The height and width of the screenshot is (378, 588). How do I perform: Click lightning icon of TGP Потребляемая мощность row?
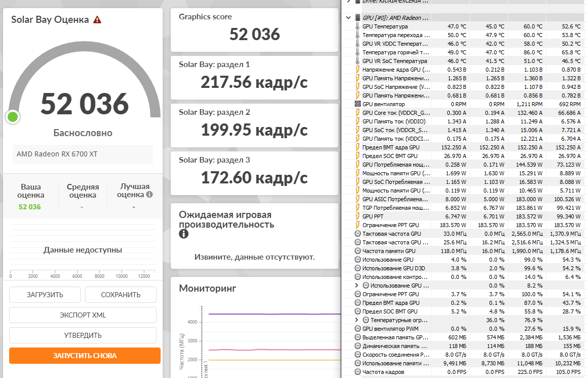pos(357,208)
